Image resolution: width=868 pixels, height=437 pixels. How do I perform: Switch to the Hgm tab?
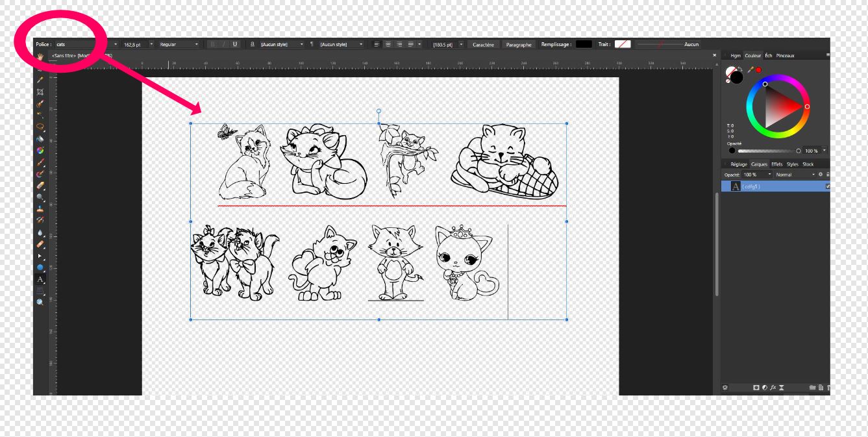tap(736, 56)
